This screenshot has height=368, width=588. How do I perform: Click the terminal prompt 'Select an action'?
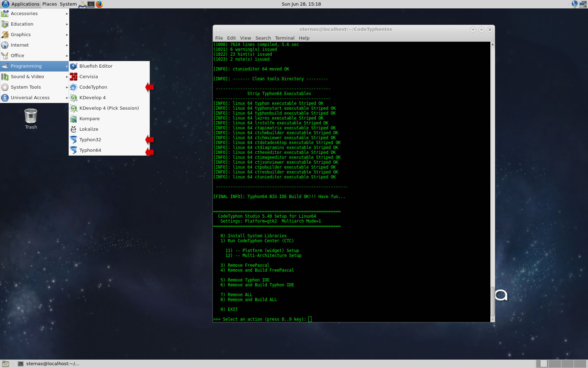click(259, 319)
